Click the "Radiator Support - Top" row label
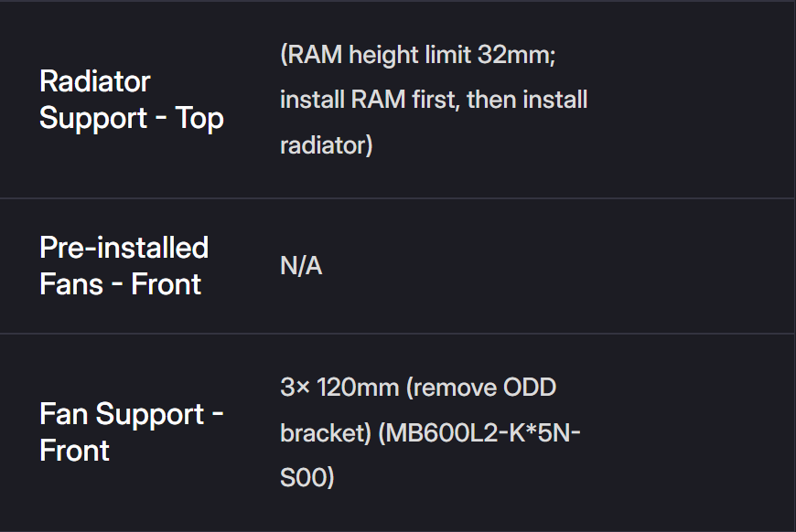Screen dimensions: 796x532 (x=131, y=100)
